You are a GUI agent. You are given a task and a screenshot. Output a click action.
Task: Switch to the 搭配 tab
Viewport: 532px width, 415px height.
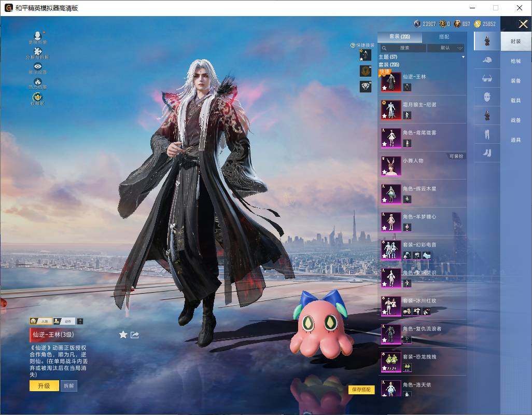(x=444, y=37)
